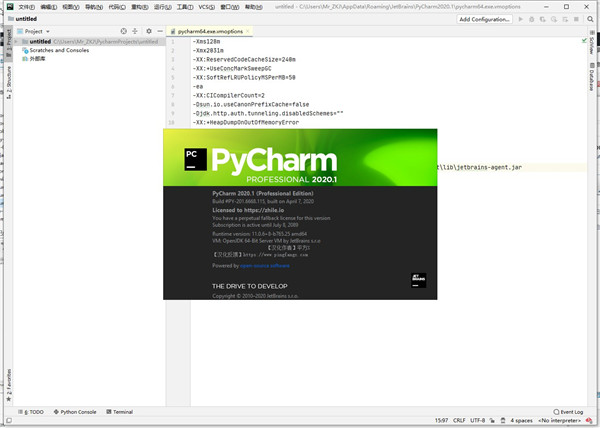Click Add Configuration button

coord(484,19)
